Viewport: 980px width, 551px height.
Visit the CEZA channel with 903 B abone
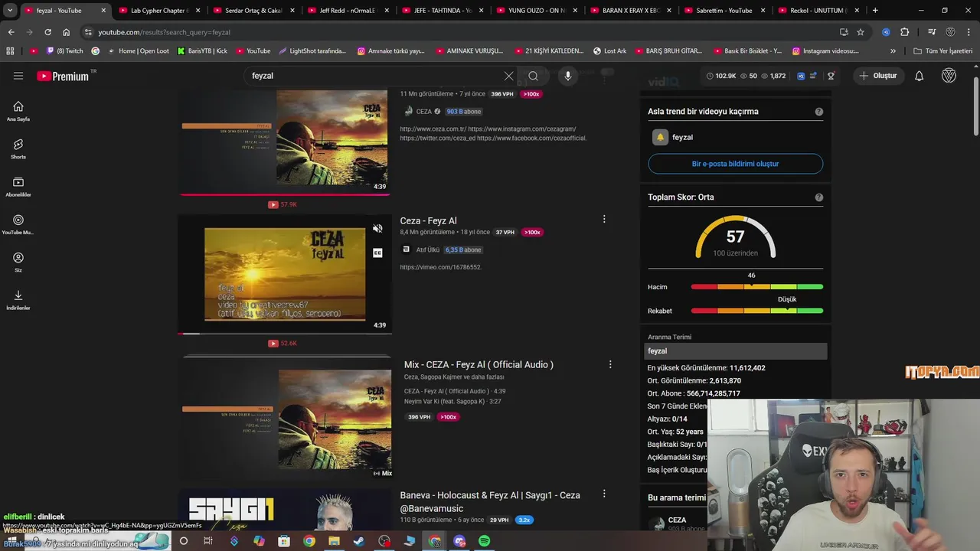pos(423,111)
